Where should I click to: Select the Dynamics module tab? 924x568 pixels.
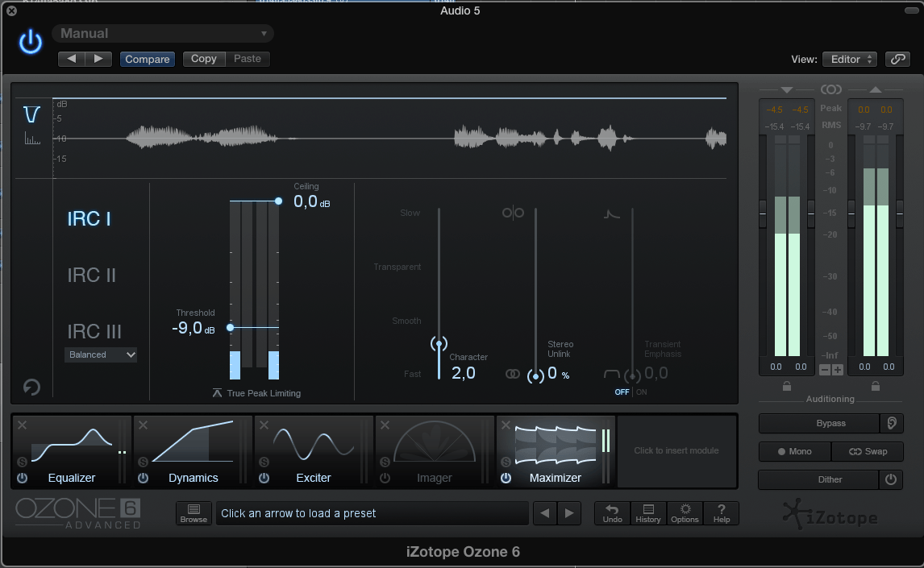[193, 451]
